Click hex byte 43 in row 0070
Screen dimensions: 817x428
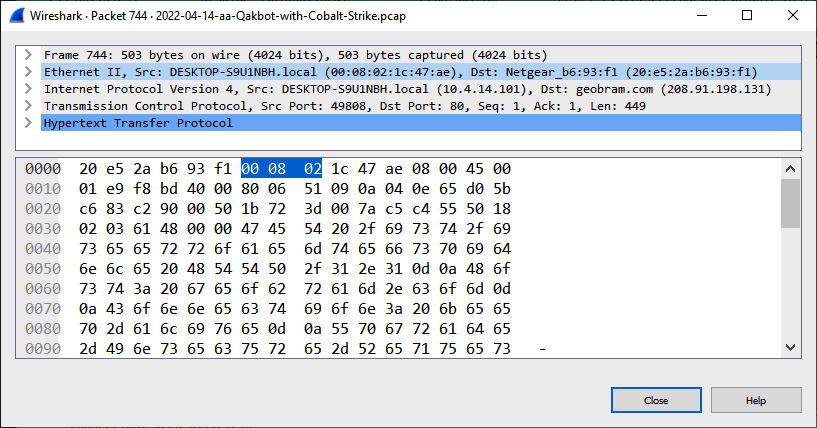(x=115, y=309)
